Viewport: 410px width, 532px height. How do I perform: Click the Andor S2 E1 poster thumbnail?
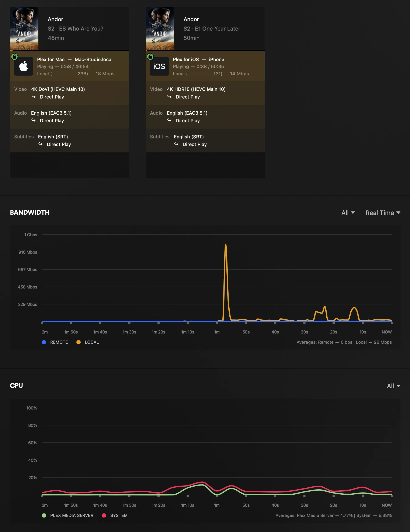coord(160,28)
